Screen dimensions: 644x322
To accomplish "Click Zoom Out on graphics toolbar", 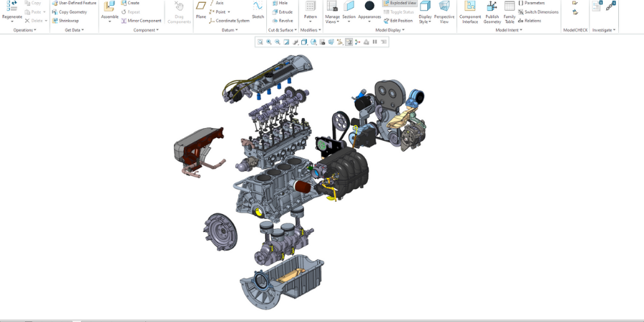I will 278,42.
